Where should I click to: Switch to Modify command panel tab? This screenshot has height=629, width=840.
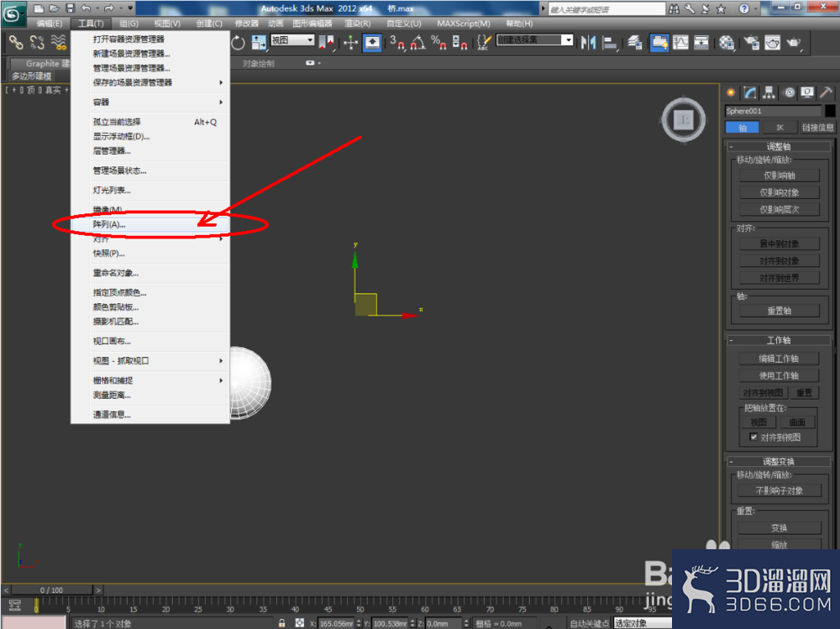(750, 92)
